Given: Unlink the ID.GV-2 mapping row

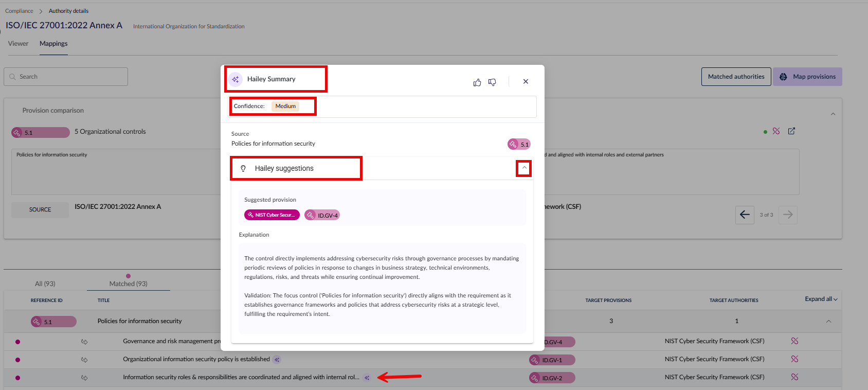Looking at the screenshot, I should point(794,377).
